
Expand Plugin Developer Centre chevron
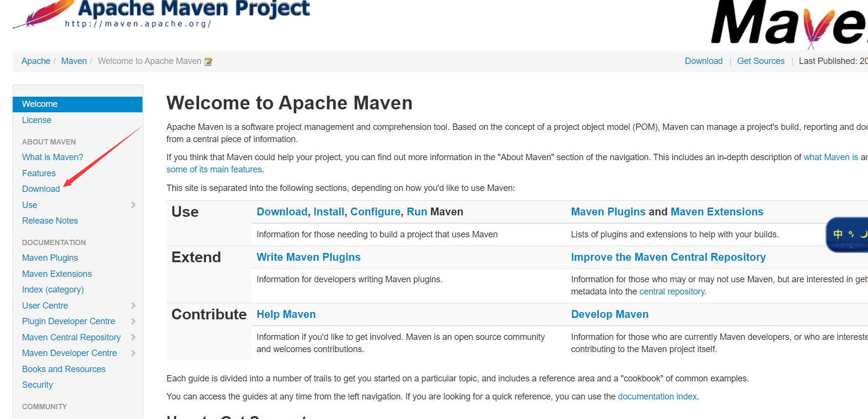(x=133, y=321)
